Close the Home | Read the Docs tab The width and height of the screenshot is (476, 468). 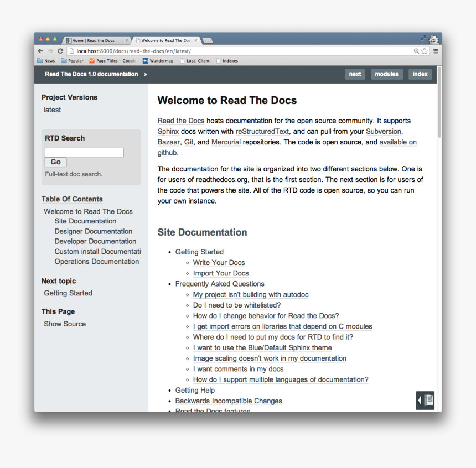(x=127, y=40)
